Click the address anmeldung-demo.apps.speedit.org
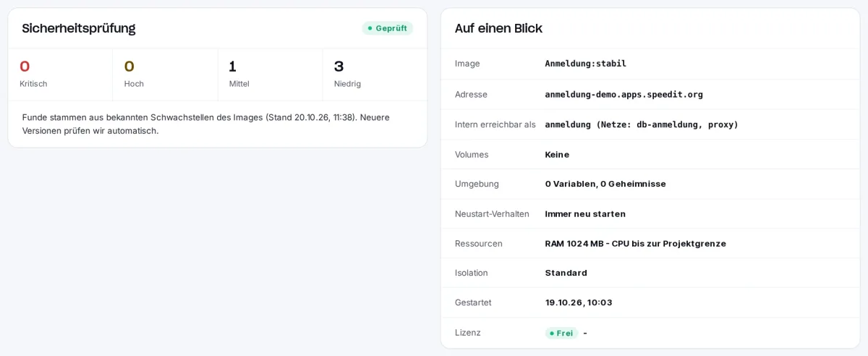The height and width of the screenshot is (356, 868). tap(624, 94)
